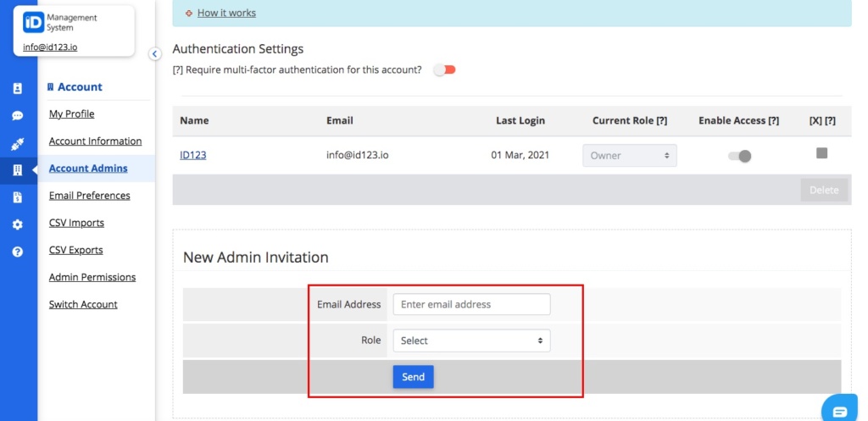Click the blue Send button

click(x=414, y=377)
